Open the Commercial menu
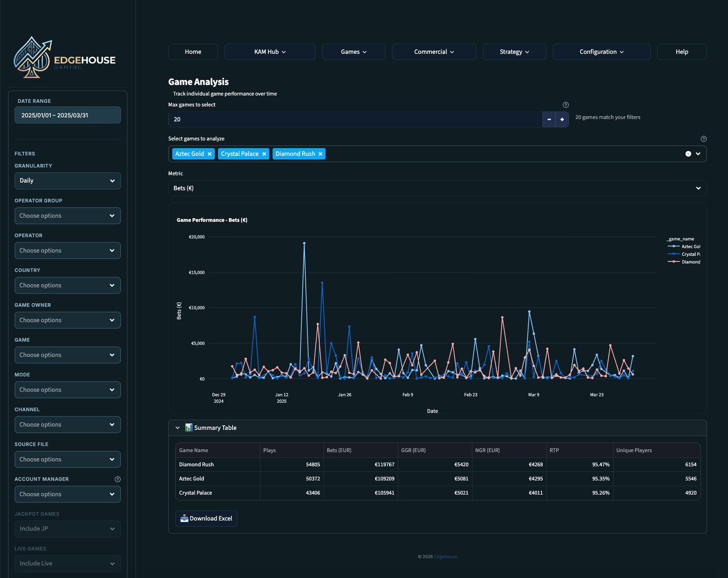728x578 pixels. click(x=434, y=52)
